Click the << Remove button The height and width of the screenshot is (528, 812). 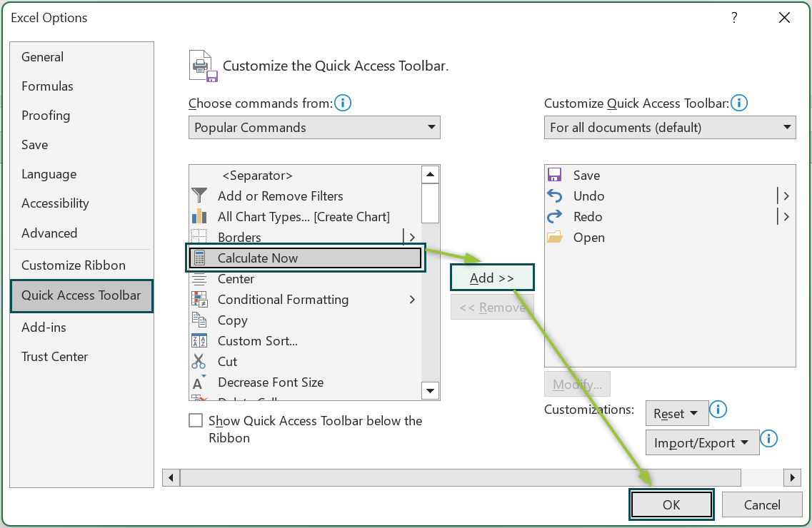tap(492, 308)
